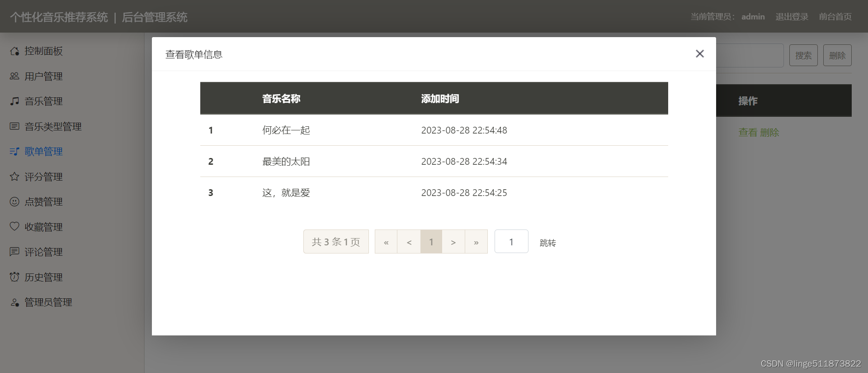The height and width of the screenshot is (373, 868).
Task: Open 前台首页 link in the top bar
Action: tap(835, 17)
